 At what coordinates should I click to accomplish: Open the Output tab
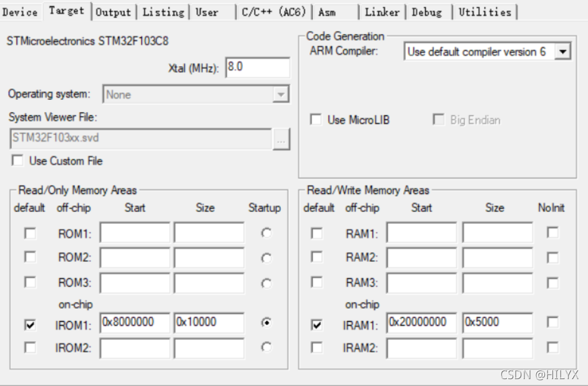(113, 12)
